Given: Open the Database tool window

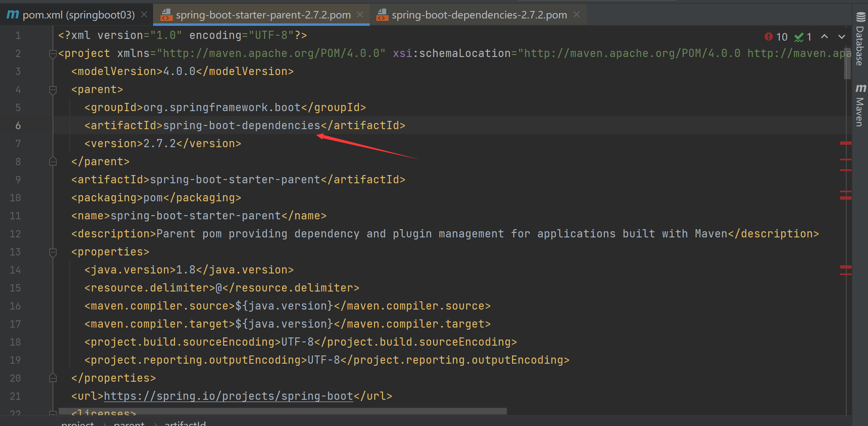Looking at the screenshot, I should [x=860, y=39].
